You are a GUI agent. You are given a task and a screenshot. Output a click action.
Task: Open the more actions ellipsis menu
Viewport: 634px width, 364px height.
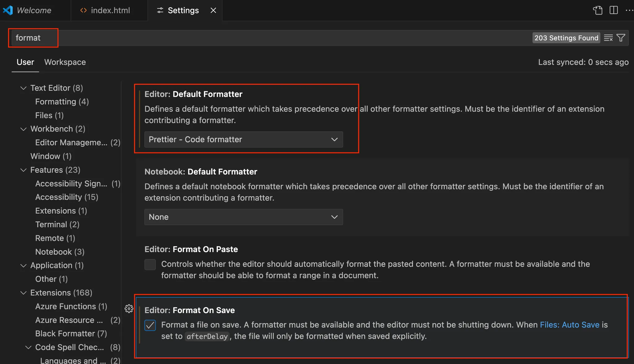[629, 10]
